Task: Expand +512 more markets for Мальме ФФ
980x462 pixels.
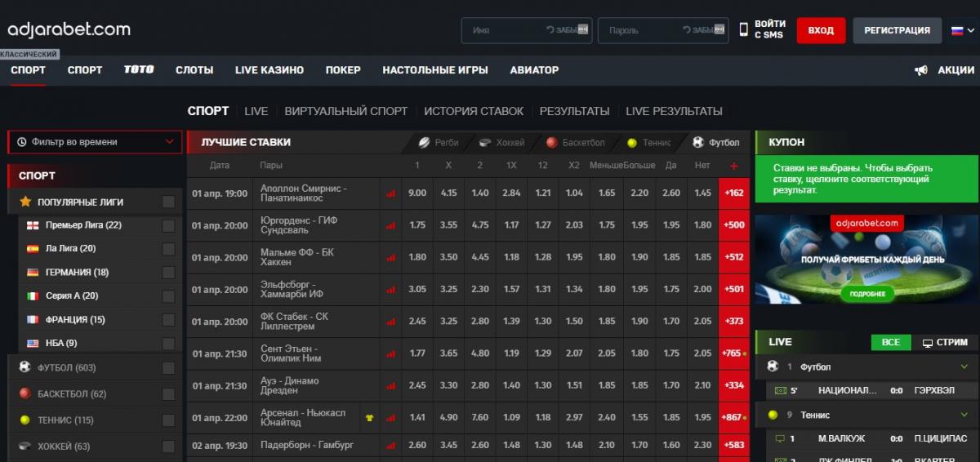Action: click(734, 257)
